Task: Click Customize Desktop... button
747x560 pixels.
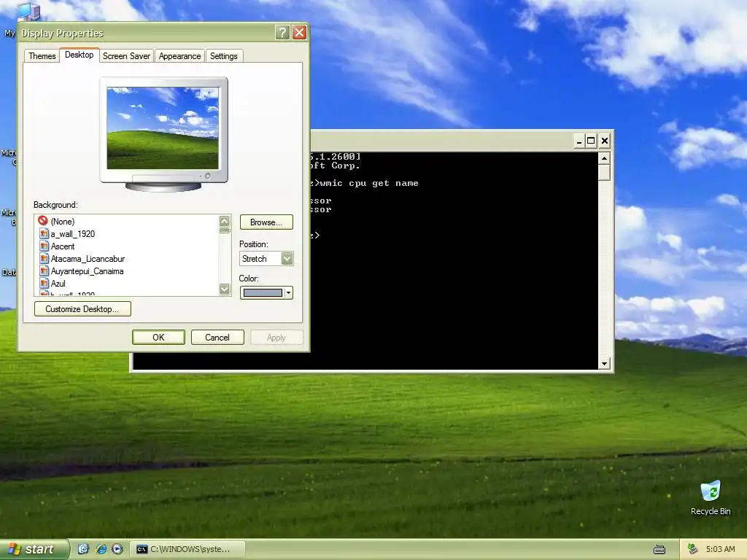Action: click(x=82, y=309)
